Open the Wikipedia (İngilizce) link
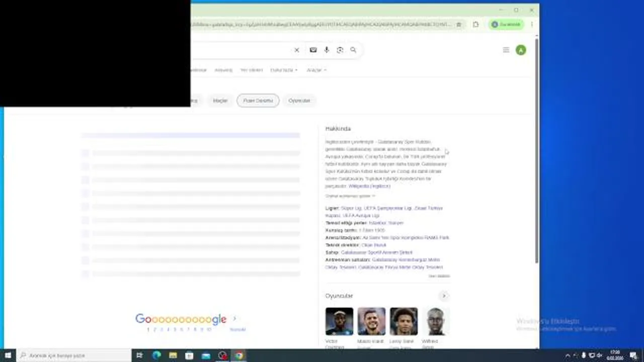 coord(369,186)
